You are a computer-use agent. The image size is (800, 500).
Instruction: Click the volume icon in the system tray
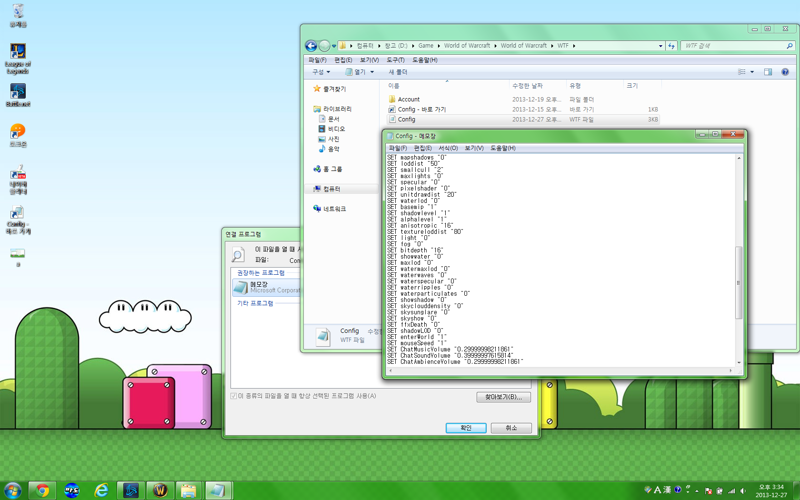[x=743, y=491]
